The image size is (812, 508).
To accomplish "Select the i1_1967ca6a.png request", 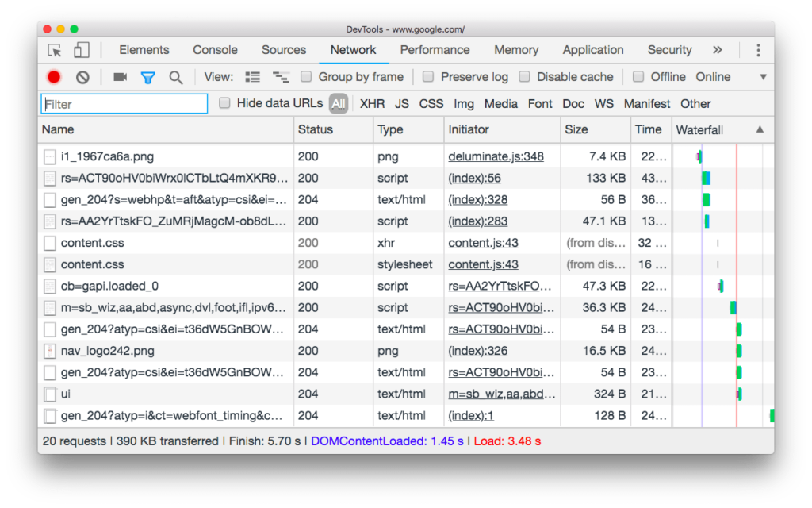I will (406, 156).
